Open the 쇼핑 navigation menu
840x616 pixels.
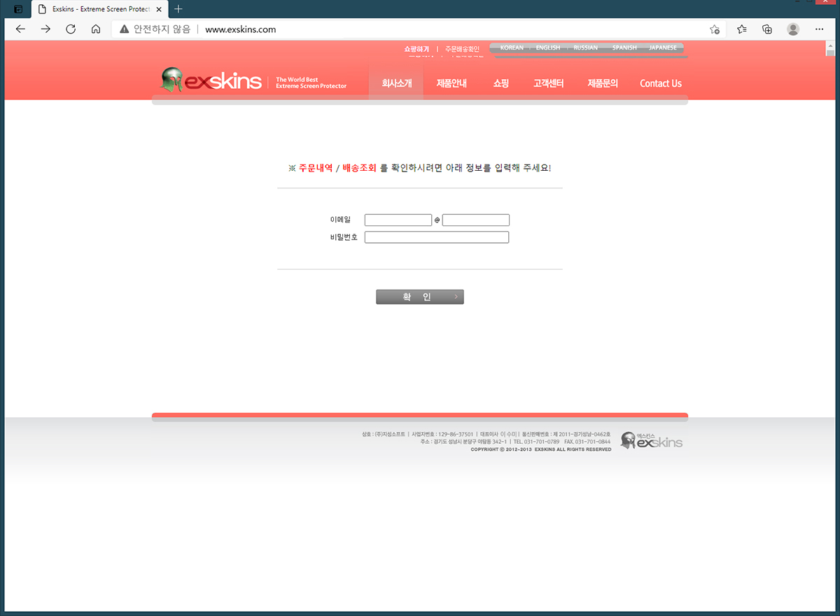(500, 83)
